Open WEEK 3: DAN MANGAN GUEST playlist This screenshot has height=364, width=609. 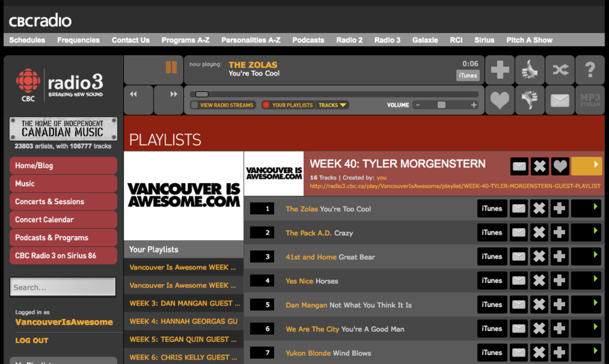[184, 304]
